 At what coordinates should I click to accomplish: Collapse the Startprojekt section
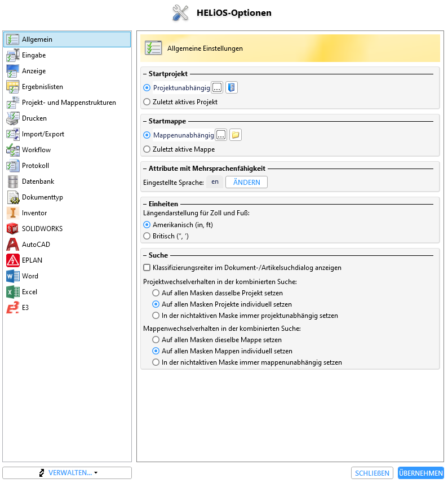pyautogui.click(x=145, y=74)
